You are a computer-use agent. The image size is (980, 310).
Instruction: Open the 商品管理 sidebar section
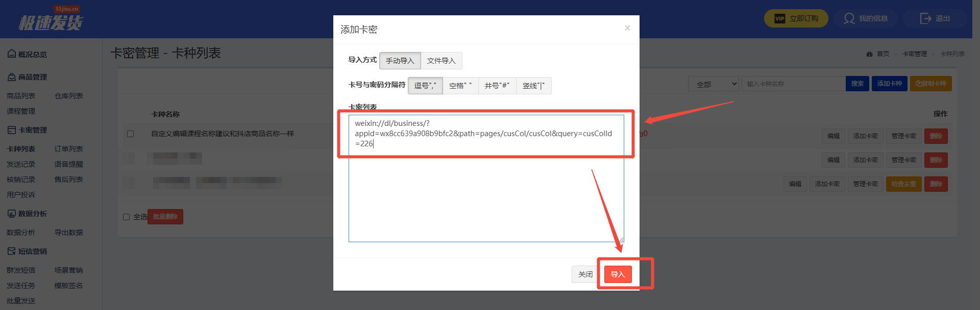(27, 77)
